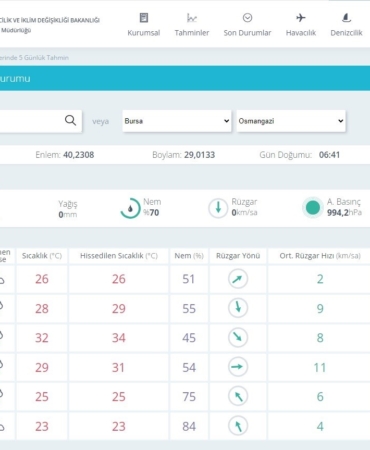Click the northeast wind arrow in first row
This screenshot has height=450, width=370.
click(x=238, y=279)
